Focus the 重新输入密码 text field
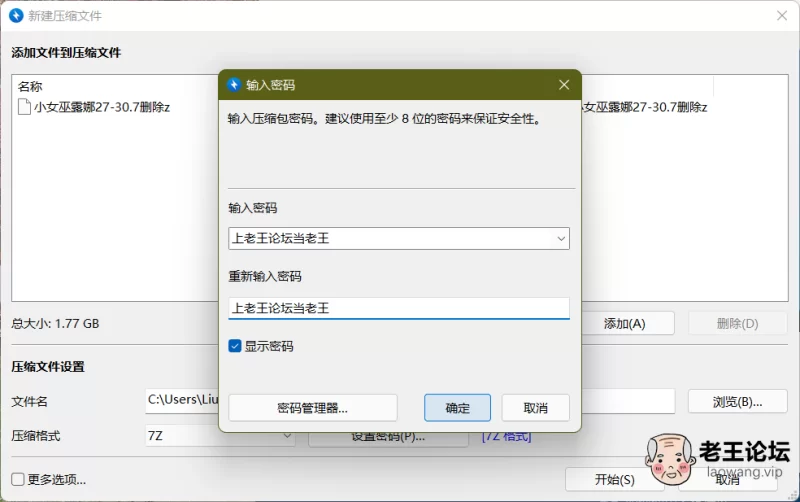 coord(398,308)
